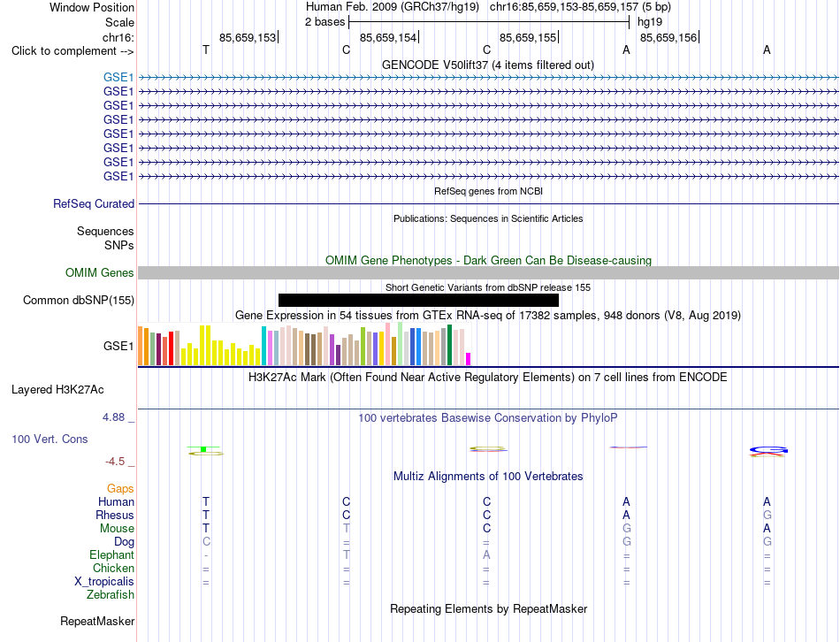Click position label 85,659,155

click(528, 37)
